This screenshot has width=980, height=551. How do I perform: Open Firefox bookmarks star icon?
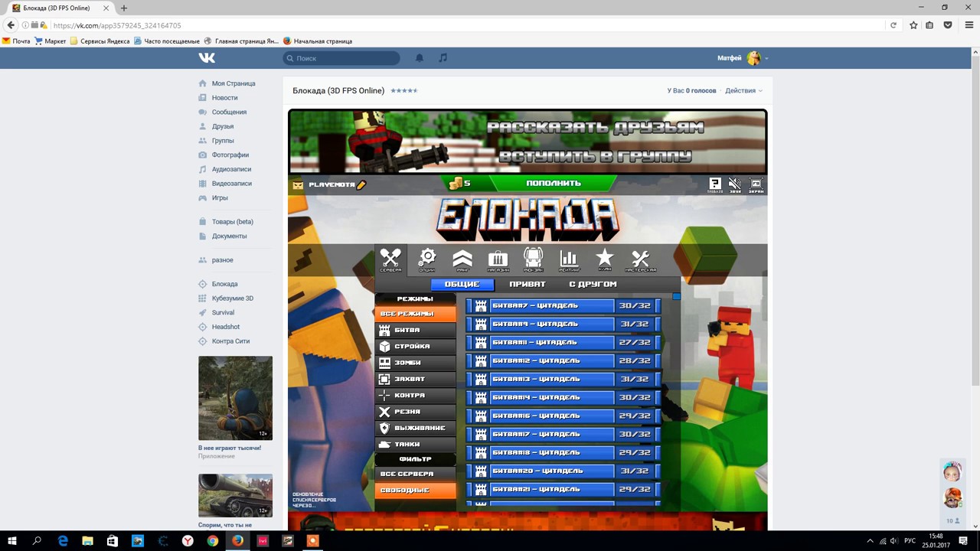(913, 25)
